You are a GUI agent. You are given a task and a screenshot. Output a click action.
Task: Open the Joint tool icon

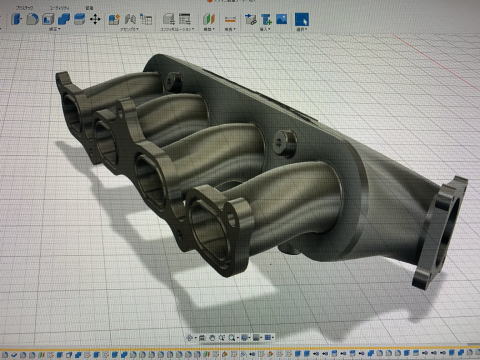point(130,19)
